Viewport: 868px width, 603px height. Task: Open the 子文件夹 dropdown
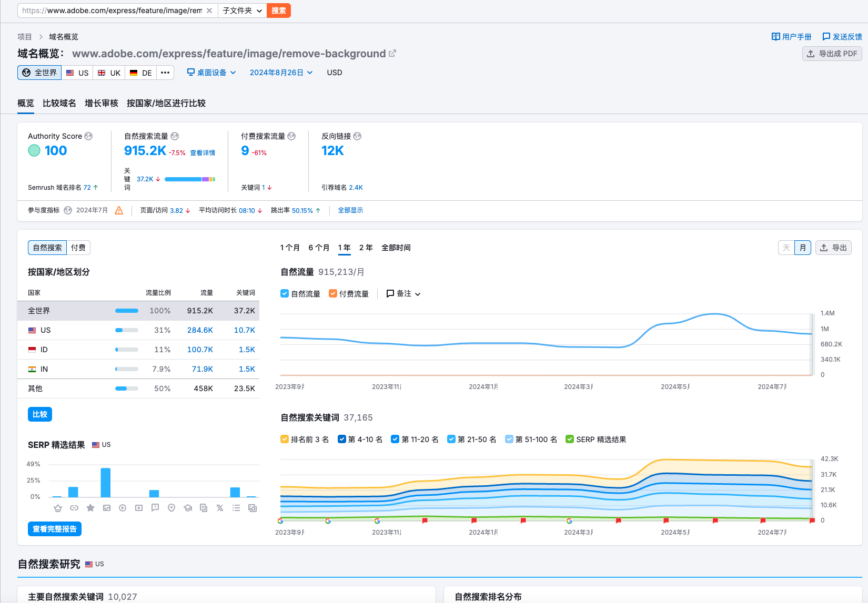tap(243, 11)
